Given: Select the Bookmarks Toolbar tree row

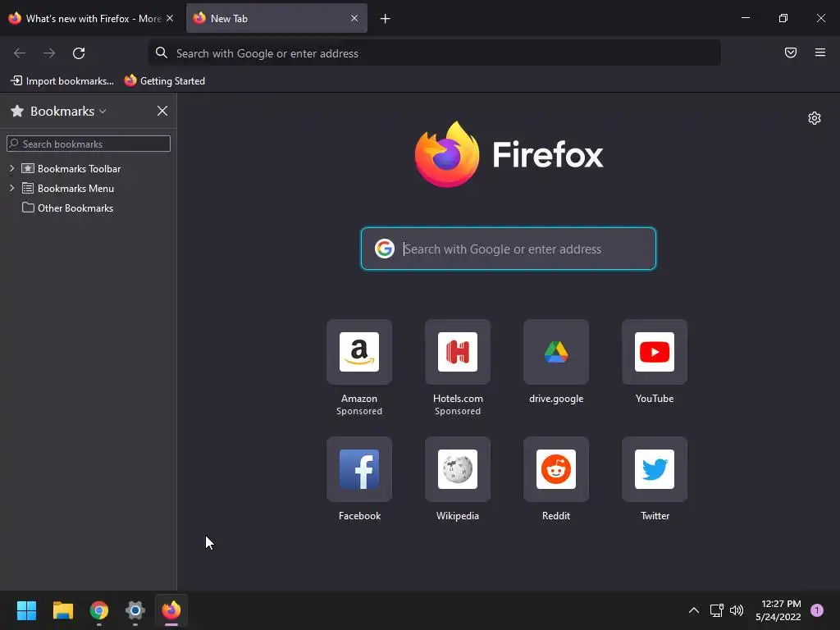Looking at the screenshot, I should 89,169.
